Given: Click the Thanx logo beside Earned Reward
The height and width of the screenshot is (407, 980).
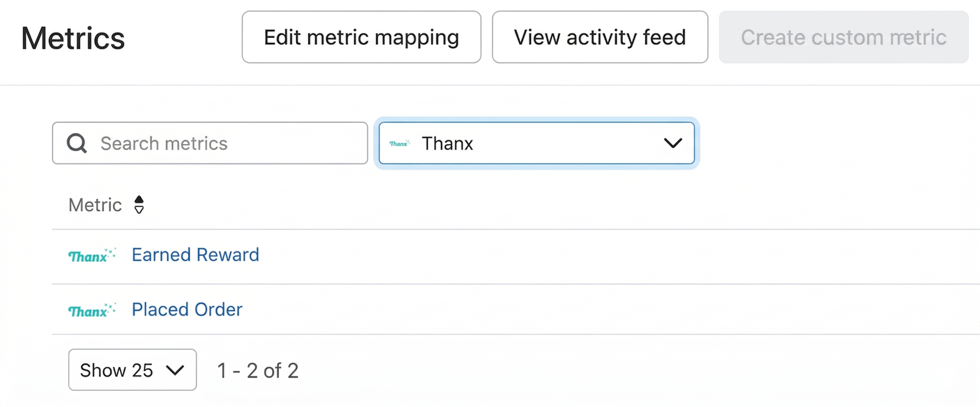Looking at the screenshot, I should click(91, 256).
